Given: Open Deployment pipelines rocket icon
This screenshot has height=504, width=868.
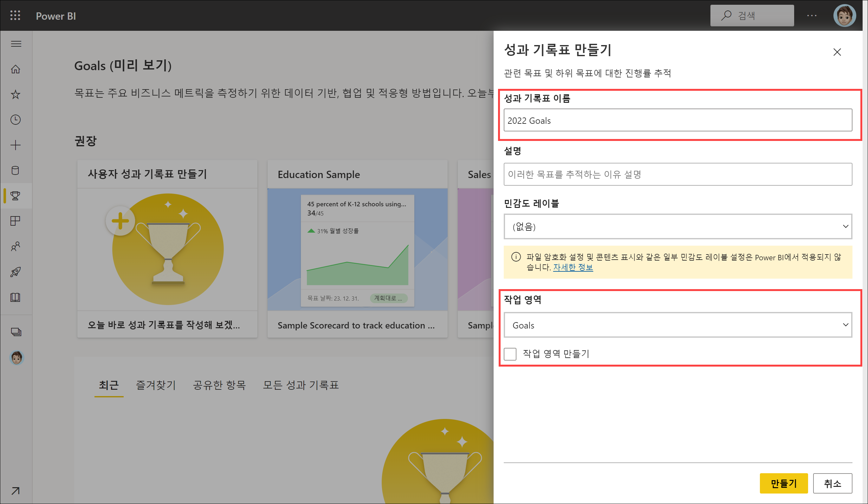Looking at the screenshot, I should pos(16,272).
